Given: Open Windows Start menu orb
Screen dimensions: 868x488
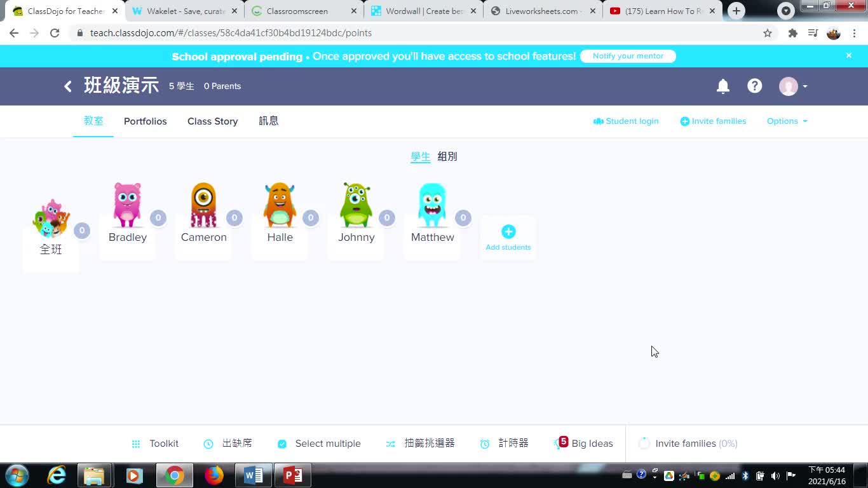Looking at the screenshot, I should click(x=17, y=475).
